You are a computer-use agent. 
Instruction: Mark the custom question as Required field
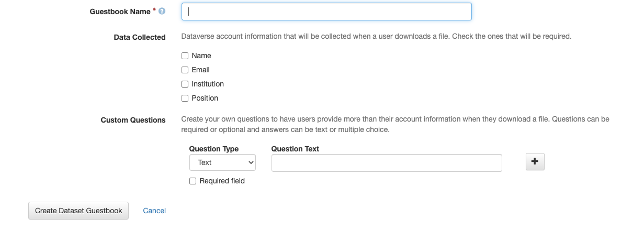pos(193,181)
